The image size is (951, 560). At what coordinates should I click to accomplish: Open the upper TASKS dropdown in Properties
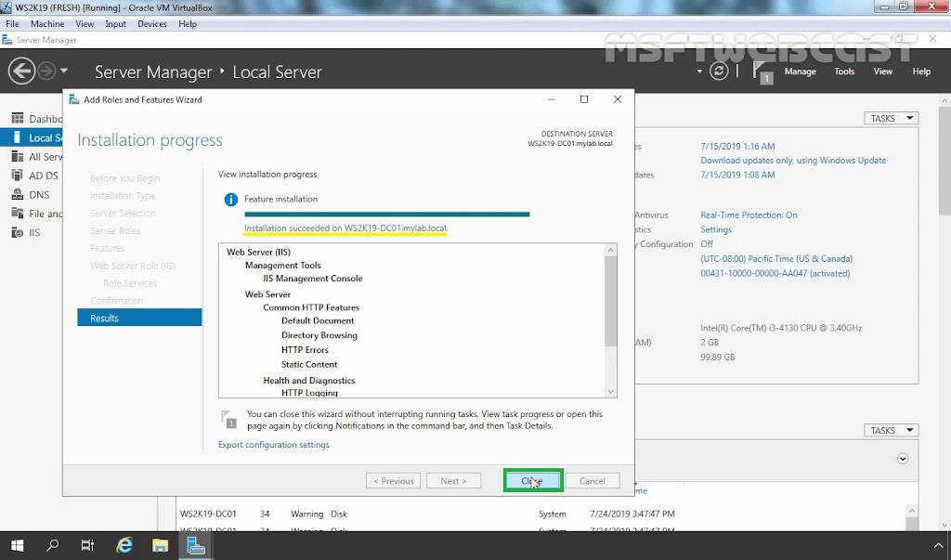pyautogui.click(x=891, y=118)
